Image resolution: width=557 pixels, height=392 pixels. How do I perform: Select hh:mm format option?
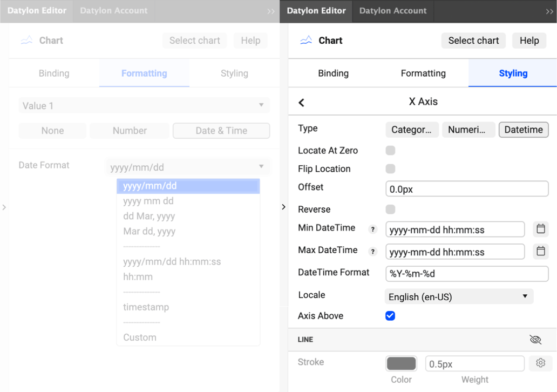188,277
